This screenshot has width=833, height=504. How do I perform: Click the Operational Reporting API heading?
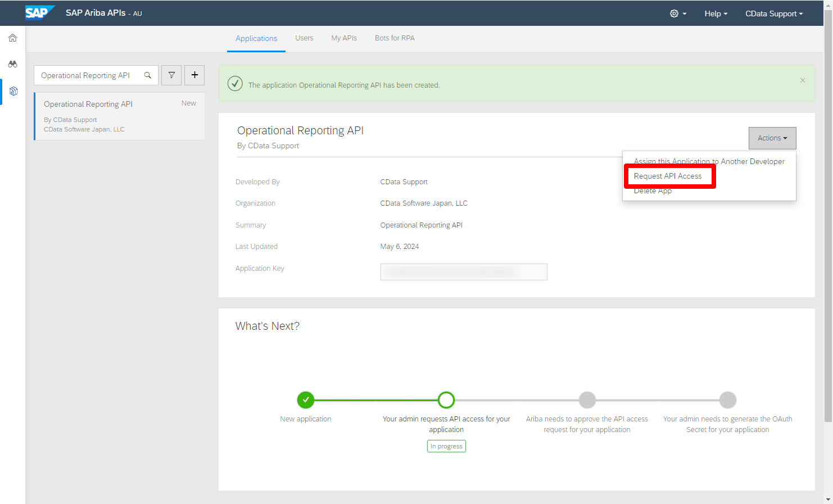point(300,130)
